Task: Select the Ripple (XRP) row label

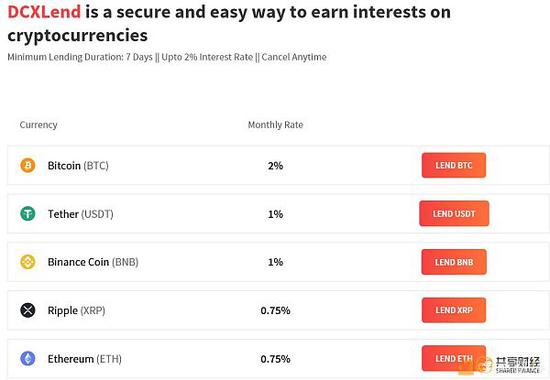Action: tap(76, 311)
